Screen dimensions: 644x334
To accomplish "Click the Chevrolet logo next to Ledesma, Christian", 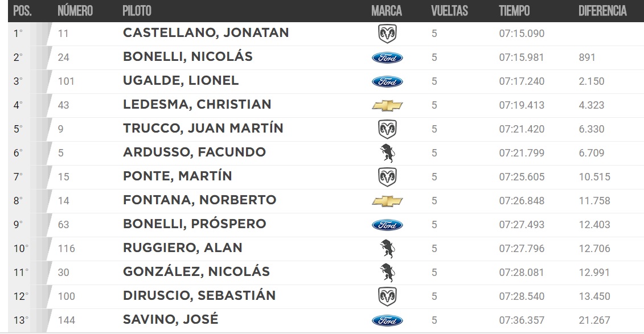I will (x=387, y=105).
